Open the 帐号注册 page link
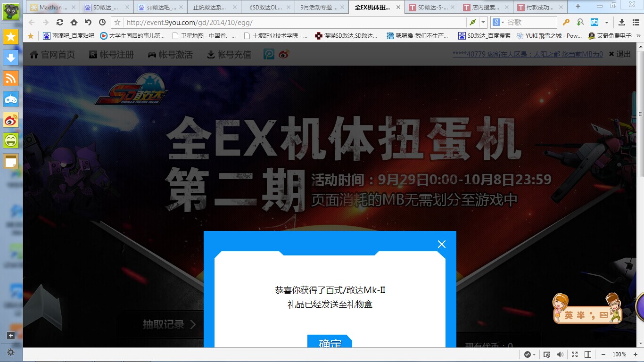 [x=112, y=55]
